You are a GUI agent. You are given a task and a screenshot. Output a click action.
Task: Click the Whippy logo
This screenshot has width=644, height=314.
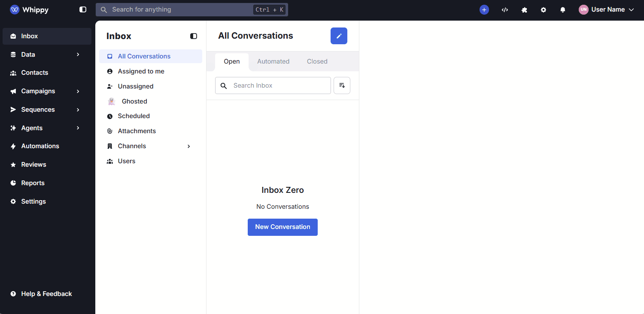click(30, 9)
